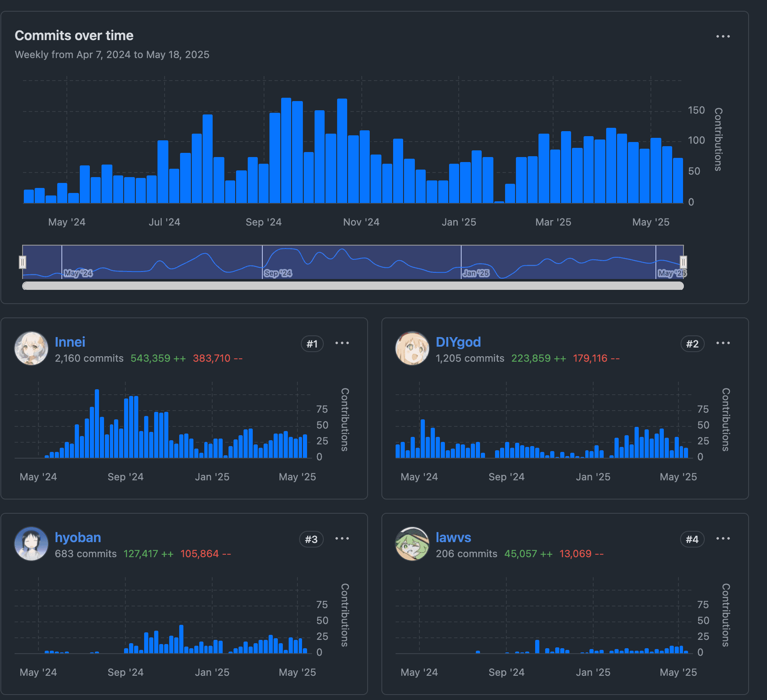This screenshot has width=767, height=700.
Task: Open the three-dot menu on lawvs's card
Action: point(723,539)
